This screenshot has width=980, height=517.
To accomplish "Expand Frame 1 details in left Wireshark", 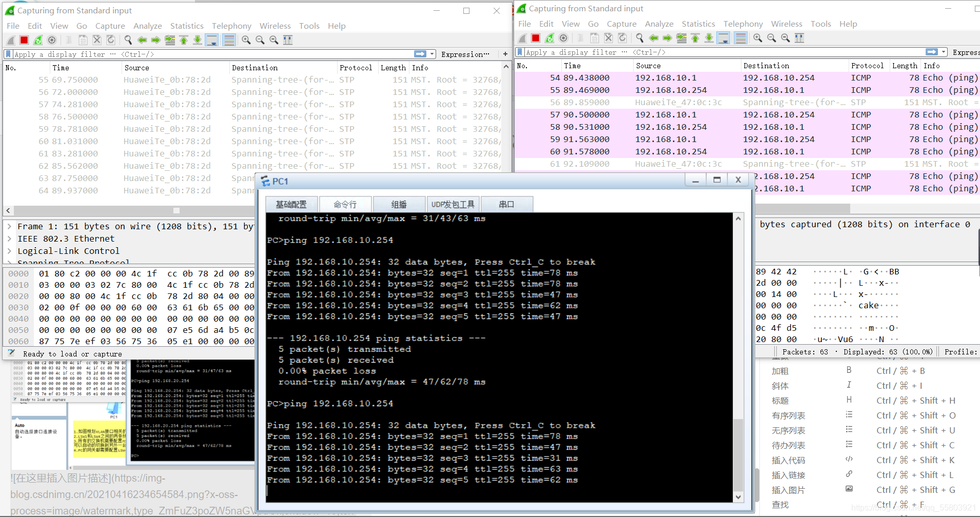I will click(9, 226).
